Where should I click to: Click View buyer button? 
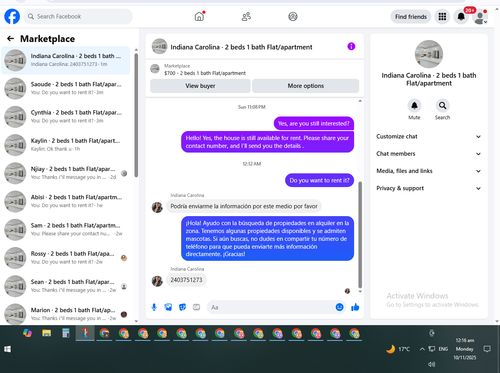pos(200,86)
